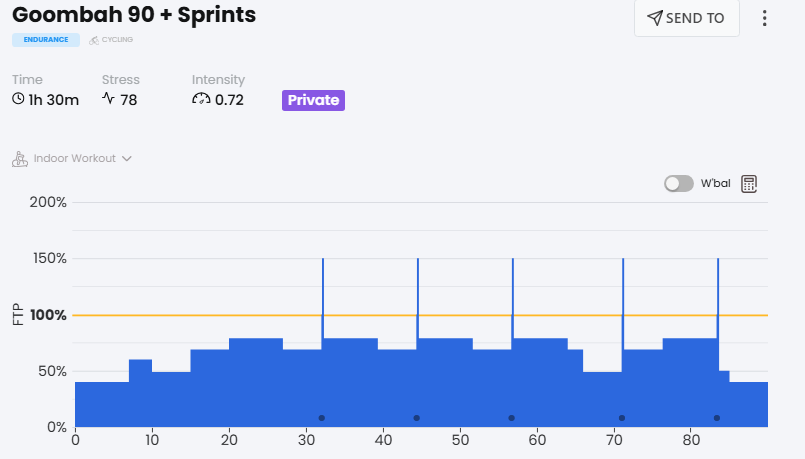Click the pulse icon next to Stress value

[108, 99]
